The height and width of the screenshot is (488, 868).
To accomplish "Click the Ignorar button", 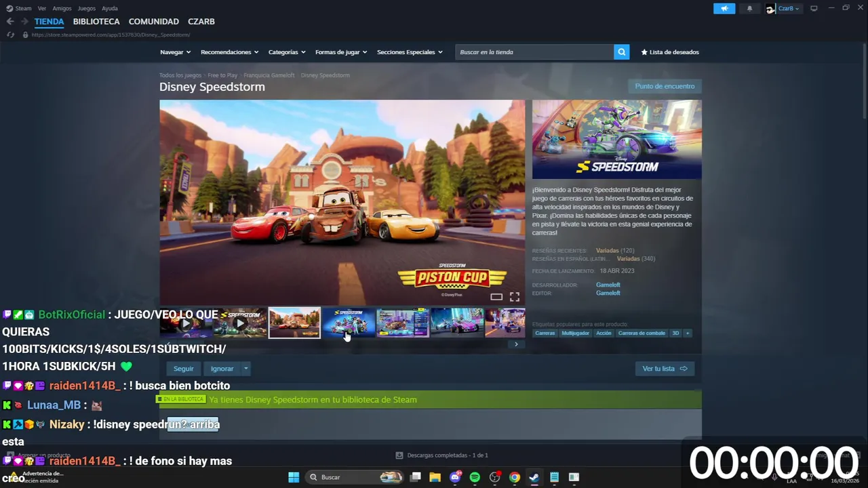I will 222,369.
